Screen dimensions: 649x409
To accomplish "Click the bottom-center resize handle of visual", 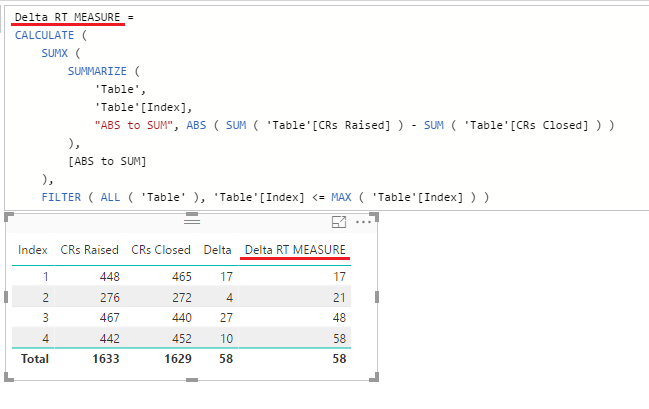I will click(x=192, y=380).
